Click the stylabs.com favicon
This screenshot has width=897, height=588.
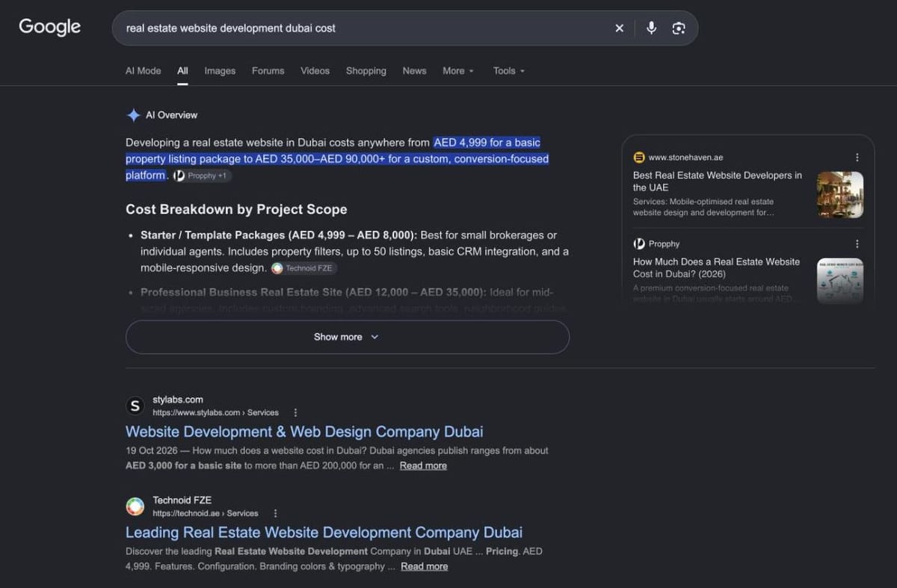coord(135,406)
